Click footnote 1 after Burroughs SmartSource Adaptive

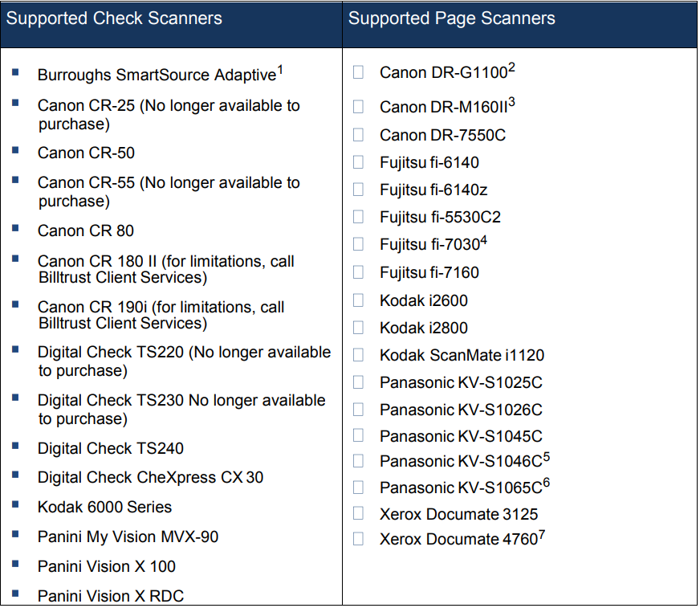point(280,70)
